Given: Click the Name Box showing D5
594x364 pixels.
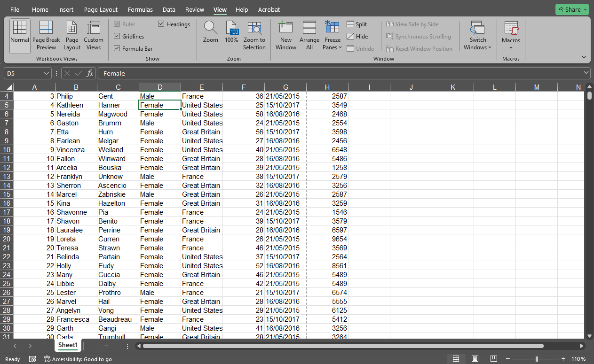Looking at the screenshot, I should tap(24, 73).
